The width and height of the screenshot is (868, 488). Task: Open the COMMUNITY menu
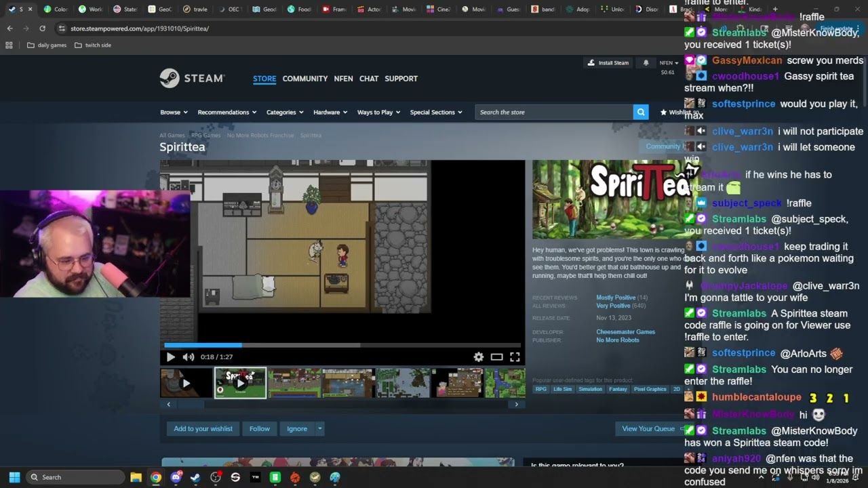tap(305, 79)
